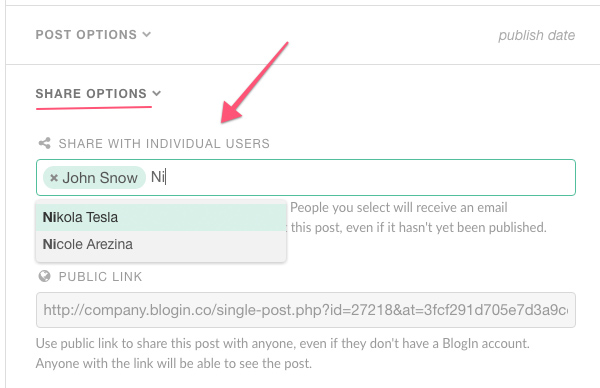Click 'Anyone with the link will be able' text
This screenshot has height=388, width=600.
(x=174, y=363)
